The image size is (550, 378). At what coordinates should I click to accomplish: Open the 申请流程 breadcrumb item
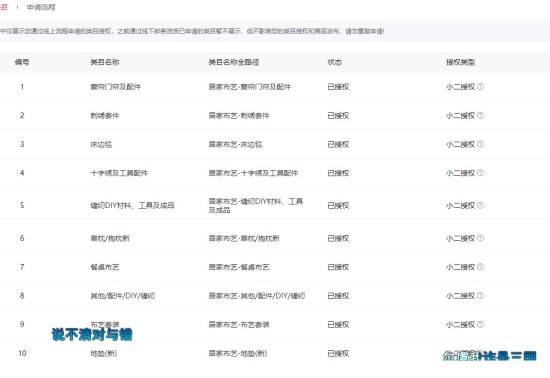(41, 7)
